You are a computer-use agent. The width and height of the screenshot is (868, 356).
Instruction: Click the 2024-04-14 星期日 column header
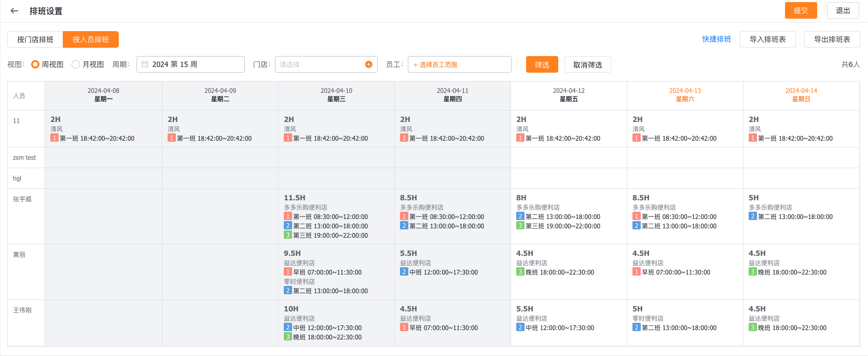(x=801, y=95)
